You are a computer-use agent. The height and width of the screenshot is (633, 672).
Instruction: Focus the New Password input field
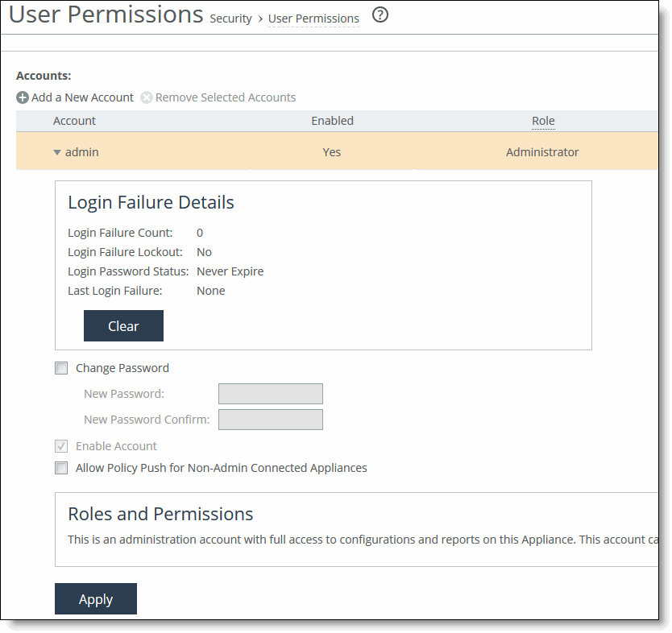click(x=270, y=394)
